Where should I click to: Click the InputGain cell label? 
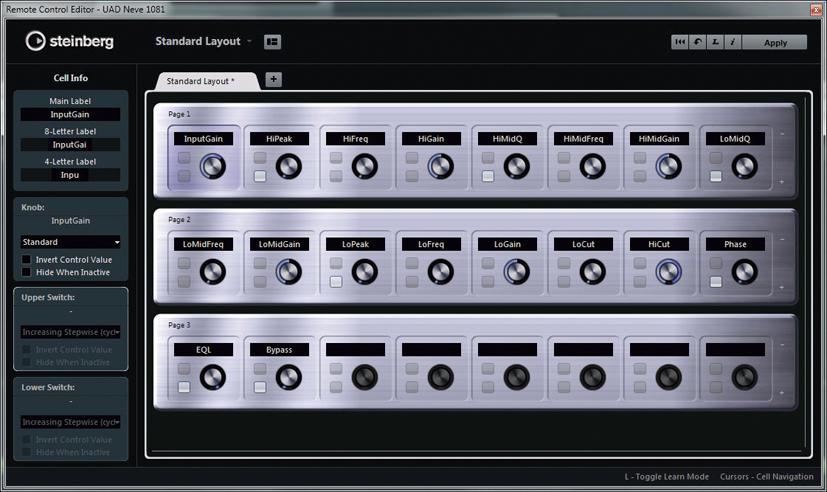203,139
